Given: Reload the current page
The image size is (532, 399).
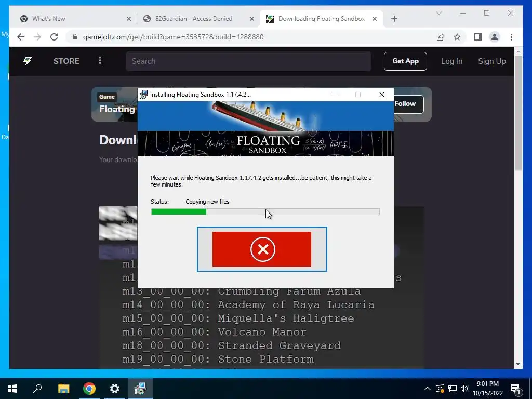Looking at the screenshot, I should [x=54, y=37].
